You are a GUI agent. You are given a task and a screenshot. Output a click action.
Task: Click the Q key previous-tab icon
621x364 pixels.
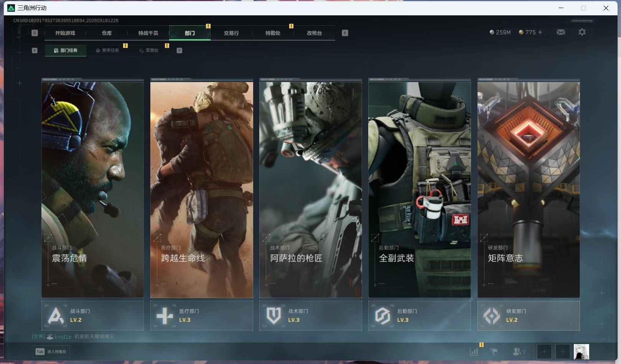pyautogui.click(x=35, y=33)
